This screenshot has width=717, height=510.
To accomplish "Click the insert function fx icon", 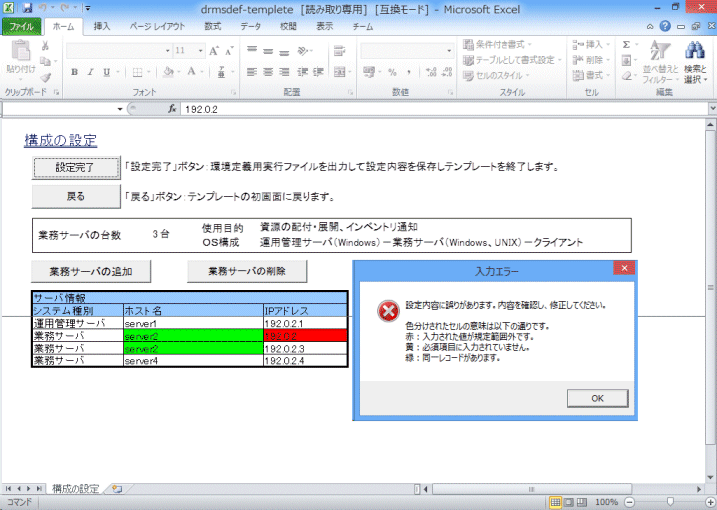I will [172, 108].
